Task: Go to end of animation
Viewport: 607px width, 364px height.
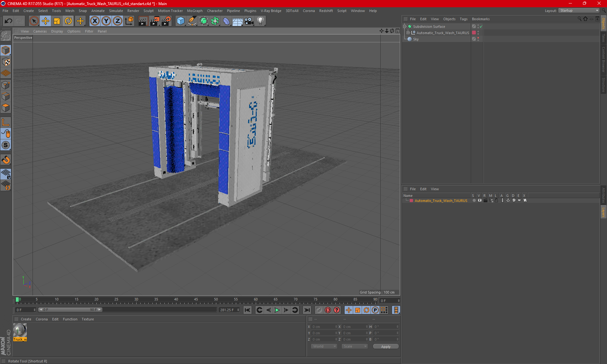Action: coord(307,310)
